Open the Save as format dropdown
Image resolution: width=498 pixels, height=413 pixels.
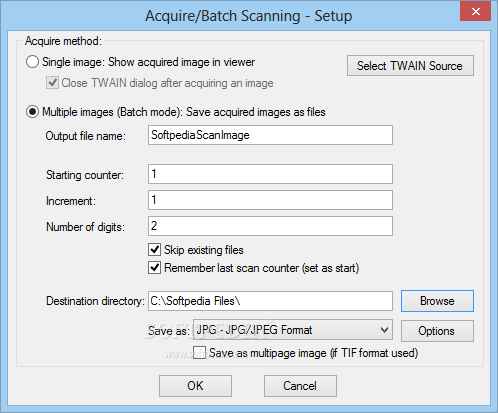point(293,330)
